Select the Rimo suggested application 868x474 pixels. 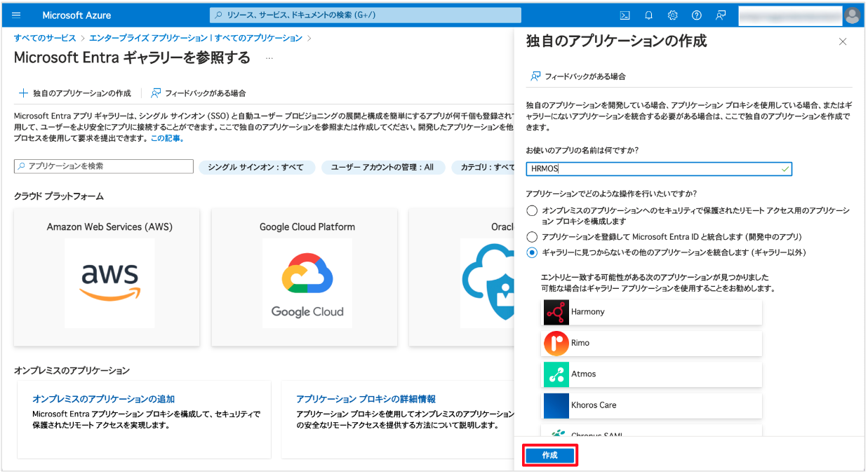point(652,343)
